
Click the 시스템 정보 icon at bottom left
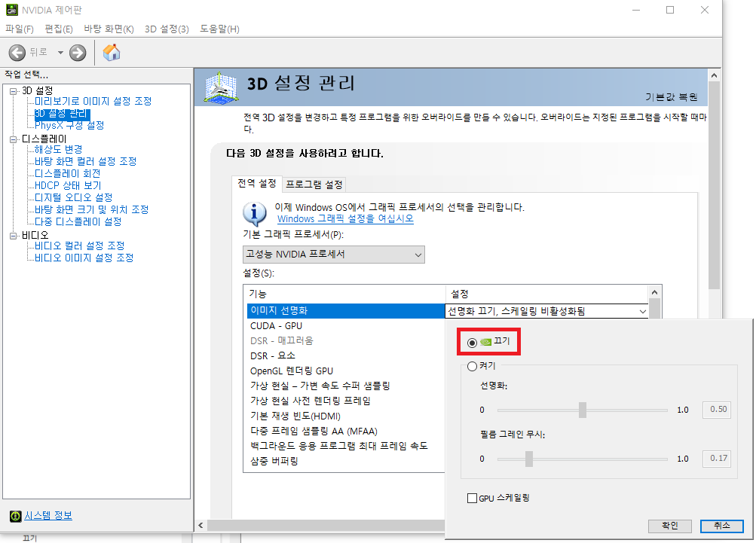pos(15,516)
